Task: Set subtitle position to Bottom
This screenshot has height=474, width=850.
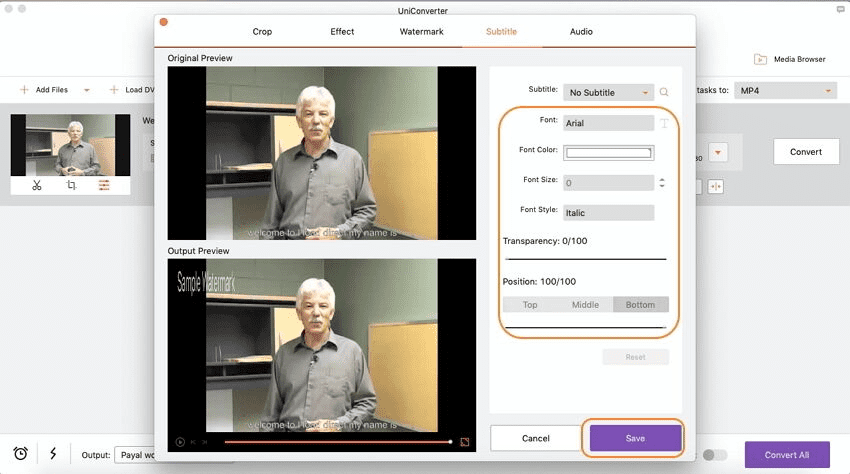Action: click(x=640, y=305)
